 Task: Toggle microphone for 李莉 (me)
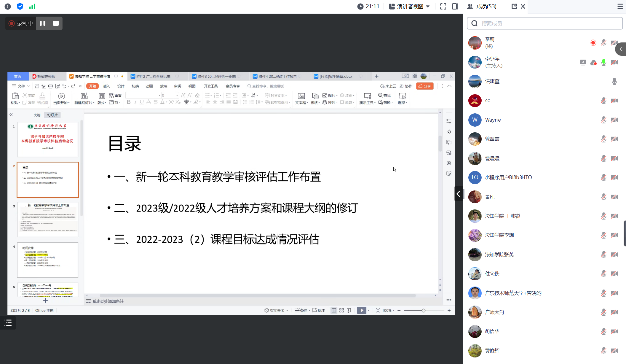tap(603, 43)
